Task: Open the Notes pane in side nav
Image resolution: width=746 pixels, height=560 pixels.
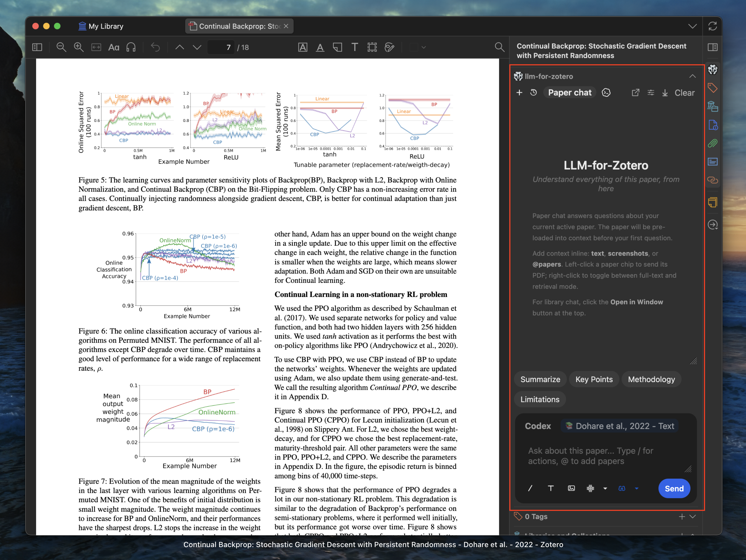Action: (713, 202)
